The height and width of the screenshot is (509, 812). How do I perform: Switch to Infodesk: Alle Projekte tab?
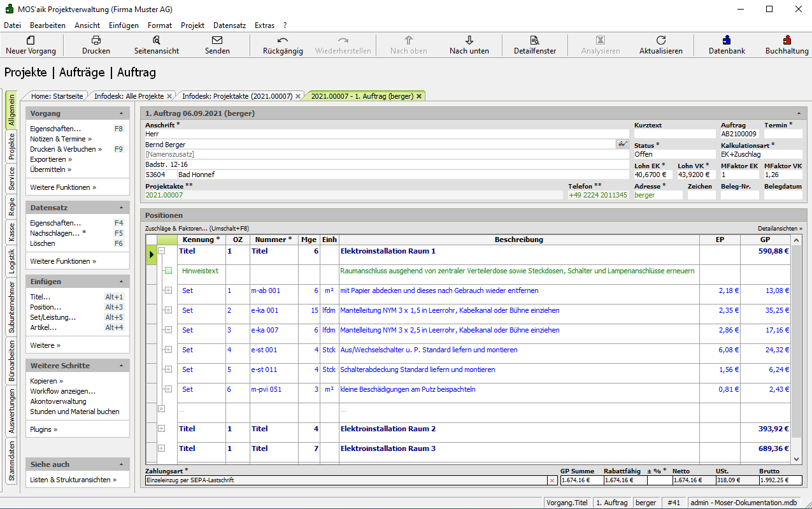(x=129, y=96)
